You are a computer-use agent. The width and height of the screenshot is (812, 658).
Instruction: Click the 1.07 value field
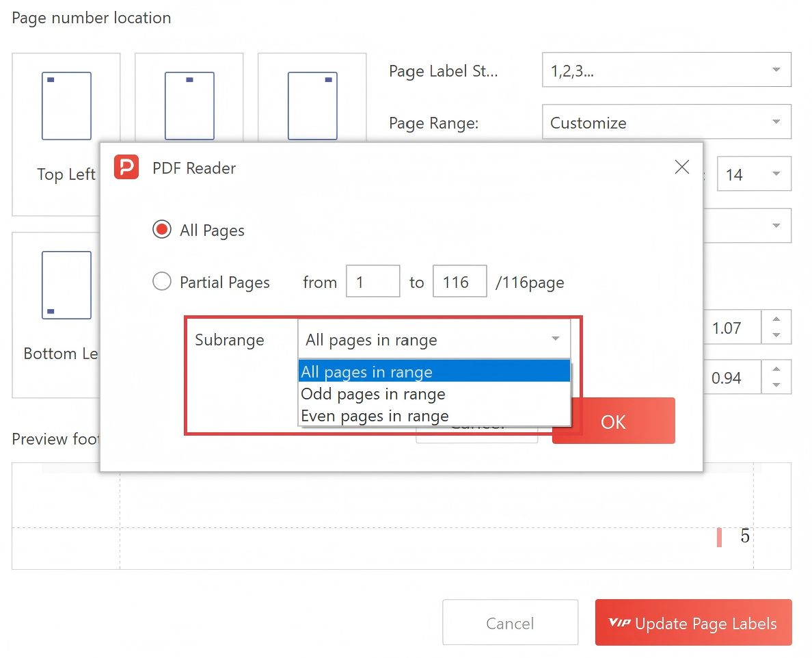(x=732, y=328)
